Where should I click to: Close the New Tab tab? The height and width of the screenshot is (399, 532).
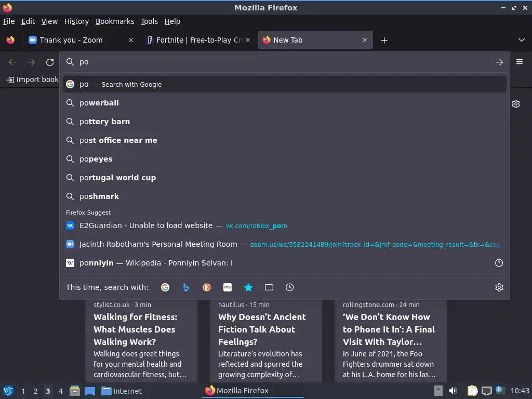364,40
